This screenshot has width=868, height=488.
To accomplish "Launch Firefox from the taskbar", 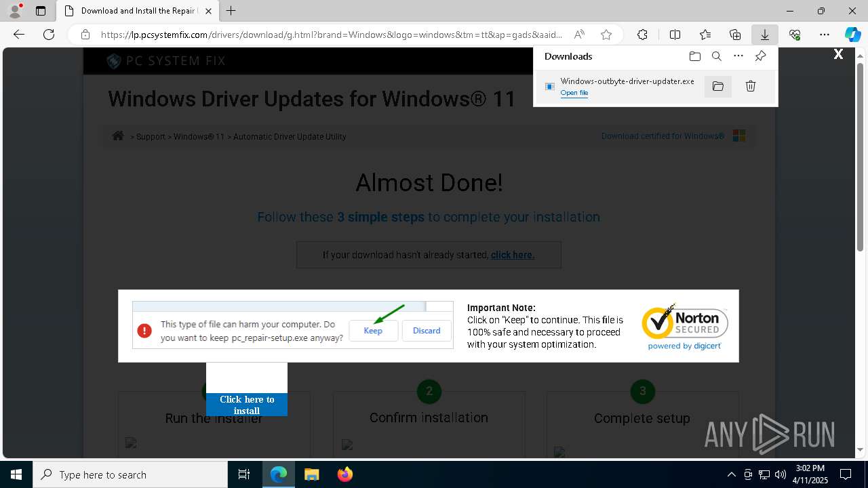I will (344, 474).
